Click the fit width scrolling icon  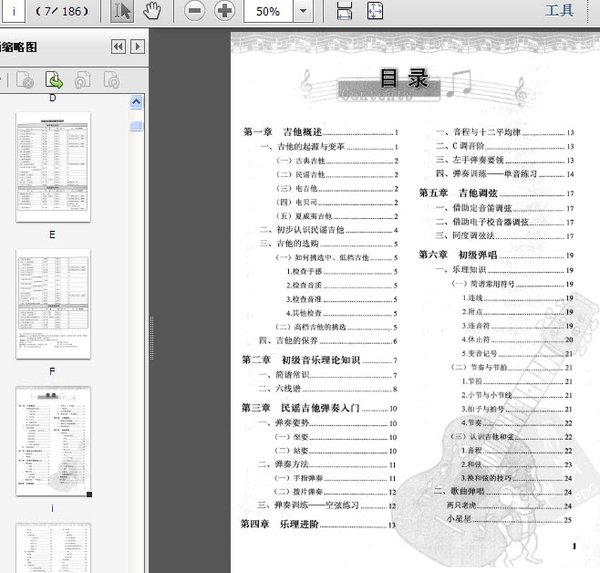coord(344,11)
